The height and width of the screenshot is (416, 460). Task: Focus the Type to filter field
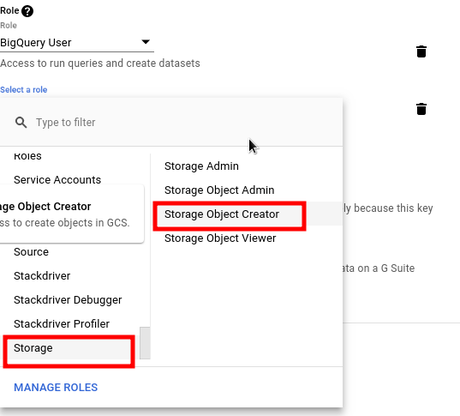[187, 122]
